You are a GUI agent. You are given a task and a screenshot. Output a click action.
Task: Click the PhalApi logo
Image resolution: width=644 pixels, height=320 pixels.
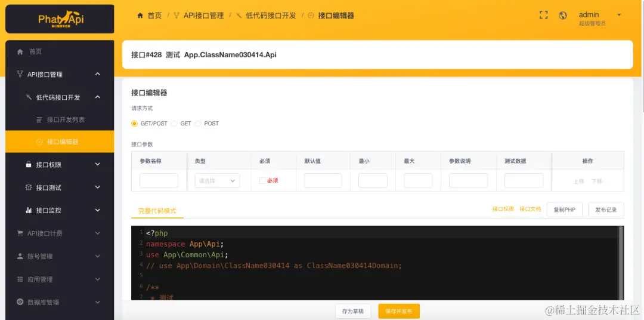click(x=60, y=19)
